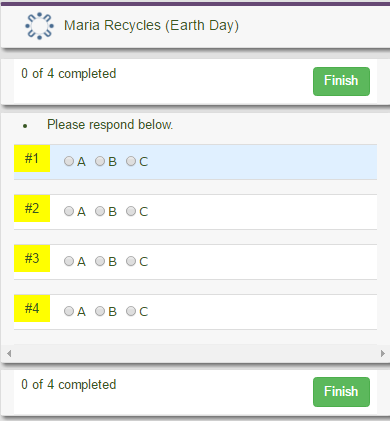This screenshot has width=390, height=421.
Task: Select option B for question #1
Action: point(100,161)
